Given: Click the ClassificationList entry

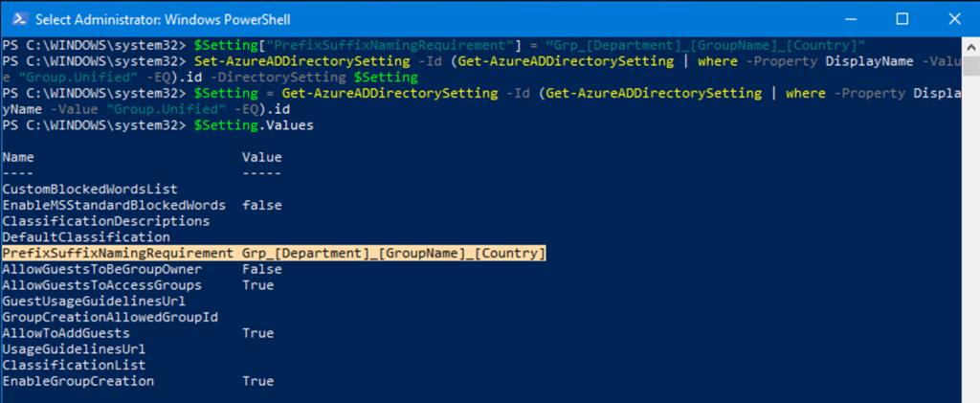Looking at the screenshot, I should point(74,365).
